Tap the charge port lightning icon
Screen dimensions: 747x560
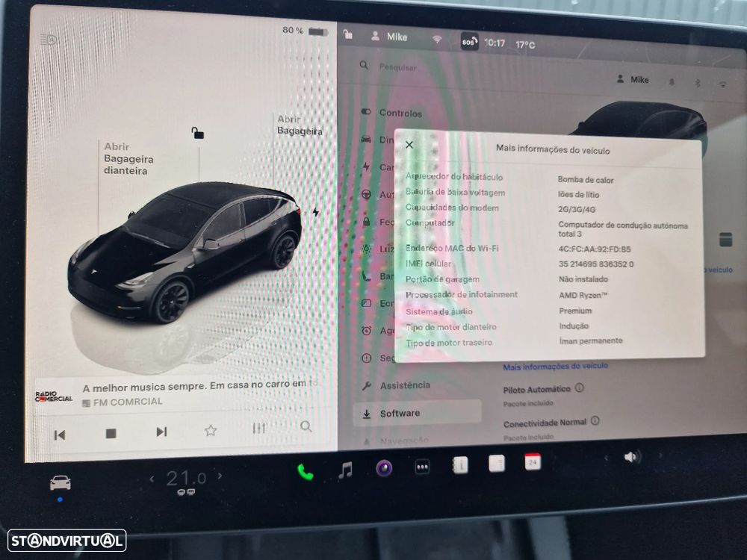(315, 212)
